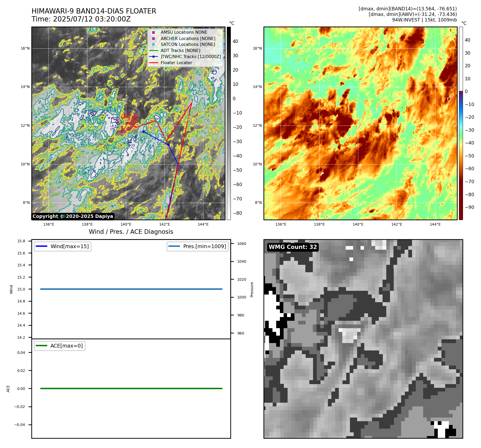Viewport: 481px width, 448px height.
Task: Click the Wind[max=15] legend box
Action: coord(63,246)
